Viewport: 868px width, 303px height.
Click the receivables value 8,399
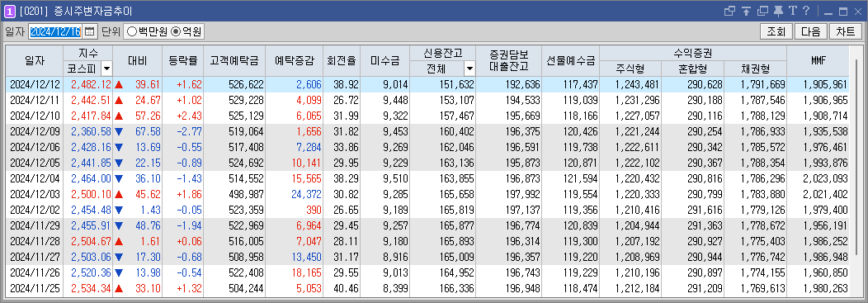pos(395,289)
